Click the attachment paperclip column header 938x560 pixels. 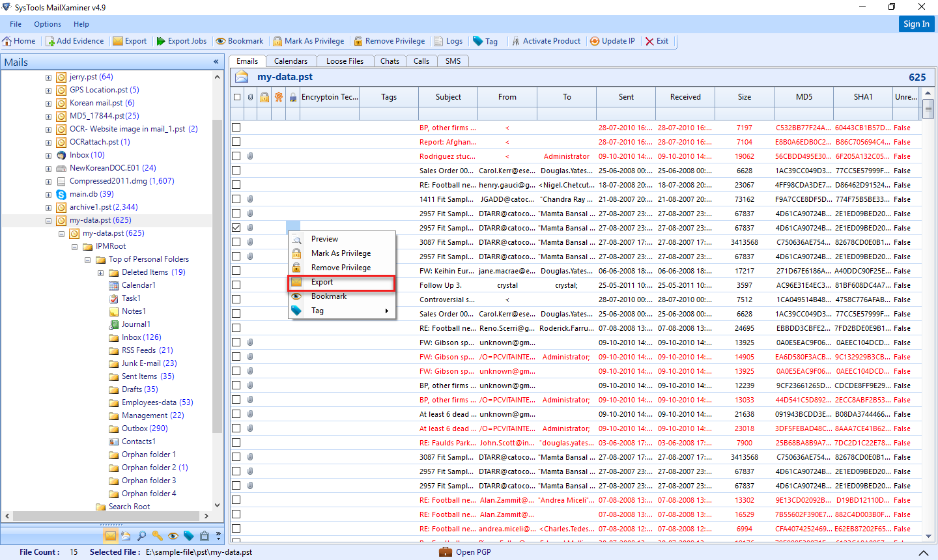pos(250,97)
